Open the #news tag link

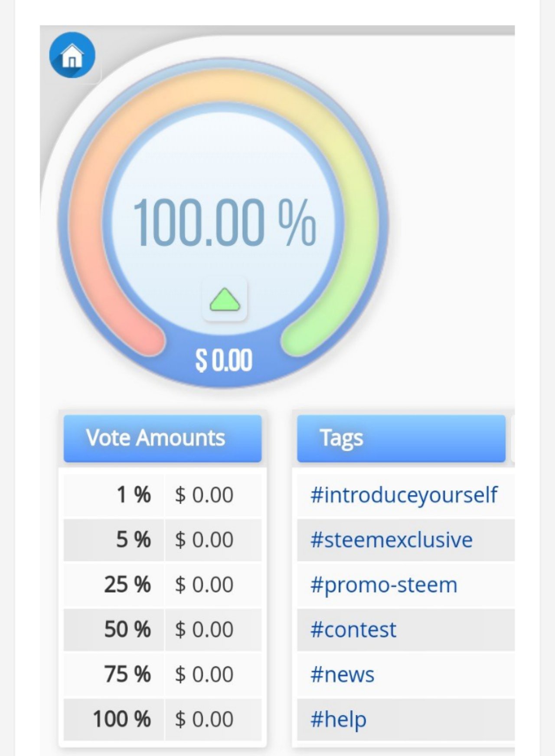click(342, 675)
